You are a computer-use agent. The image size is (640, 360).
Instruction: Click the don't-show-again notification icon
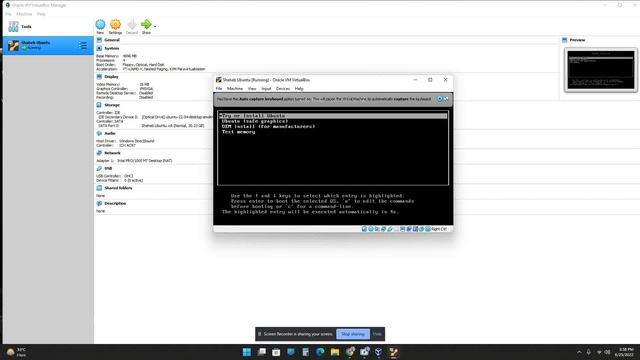point(446,99)
